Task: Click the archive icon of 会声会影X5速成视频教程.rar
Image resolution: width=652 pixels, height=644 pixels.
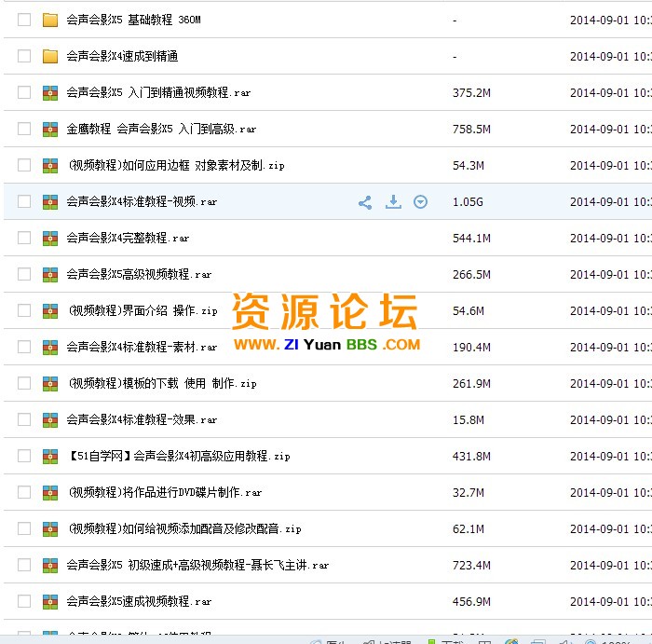Action: coord(50,601)
